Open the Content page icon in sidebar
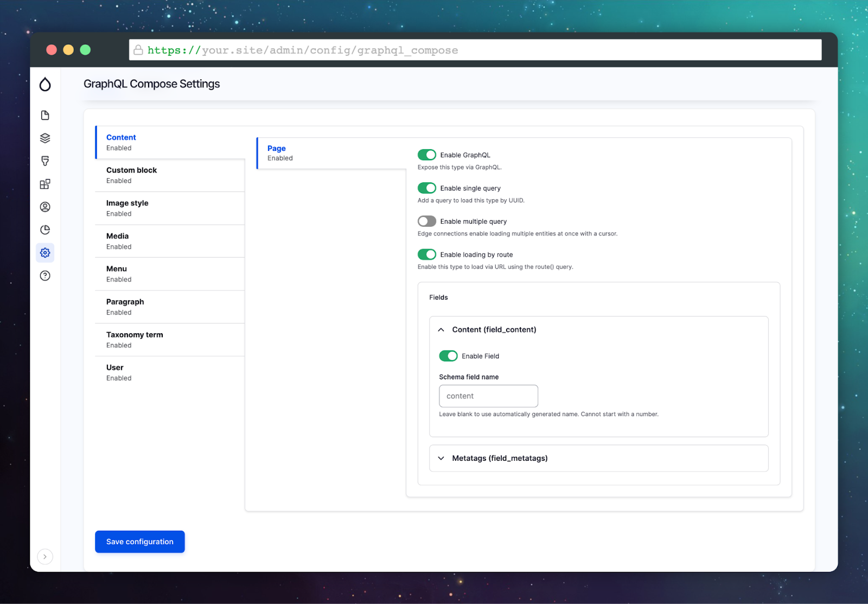This screenshot has height=604, width=868. (45, 115)
